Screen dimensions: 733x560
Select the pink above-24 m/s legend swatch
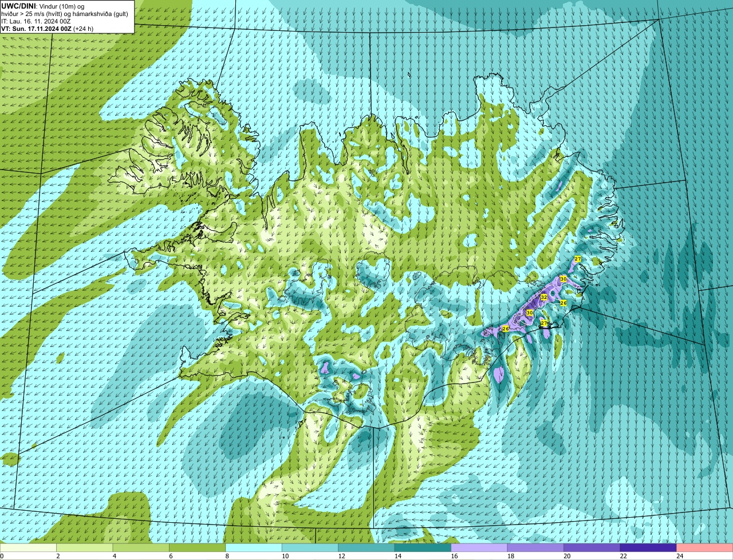pos(705,547)
